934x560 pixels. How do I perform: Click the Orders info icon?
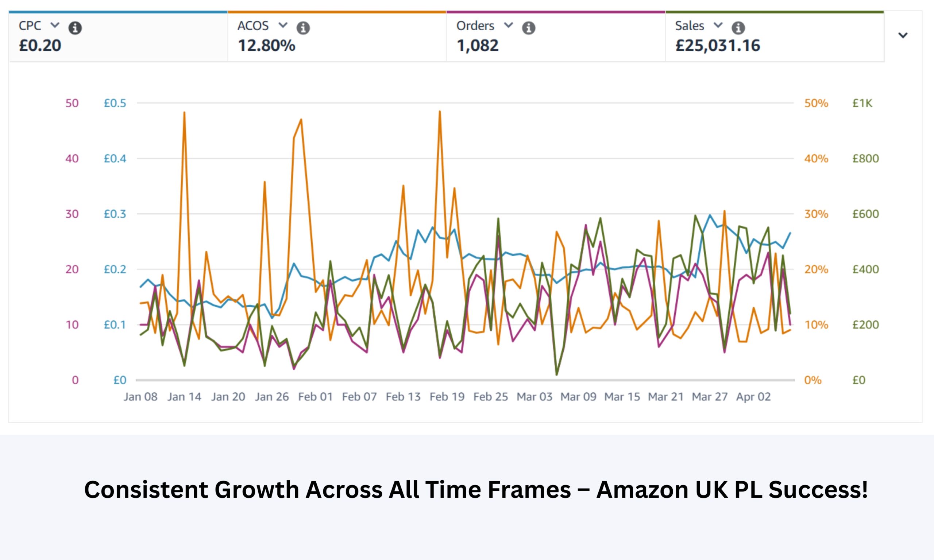pyautogui.click(x=529, y=28)
